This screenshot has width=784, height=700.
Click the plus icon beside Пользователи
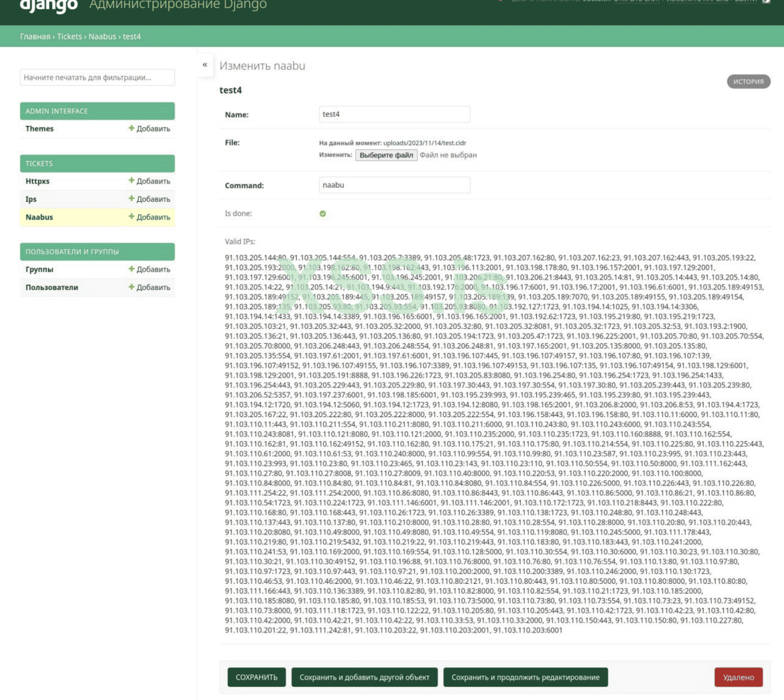132,287
